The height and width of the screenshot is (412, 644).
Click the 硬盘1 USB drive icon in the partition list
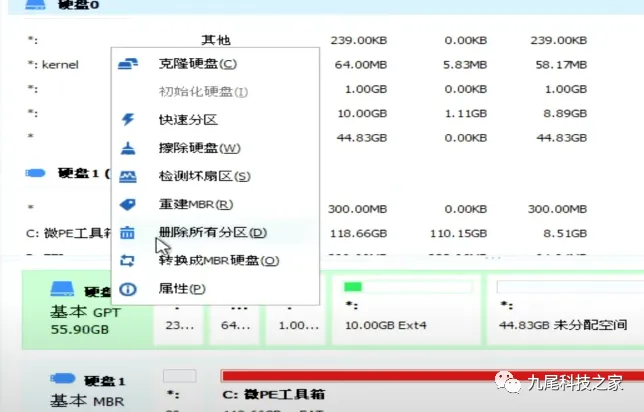tap(35, 173)
